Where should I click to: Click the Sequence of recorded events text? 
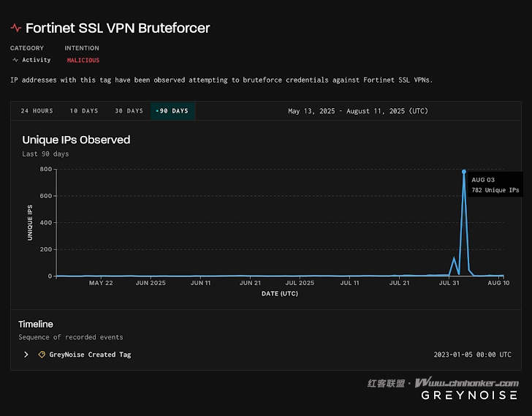tap(71, 337)
